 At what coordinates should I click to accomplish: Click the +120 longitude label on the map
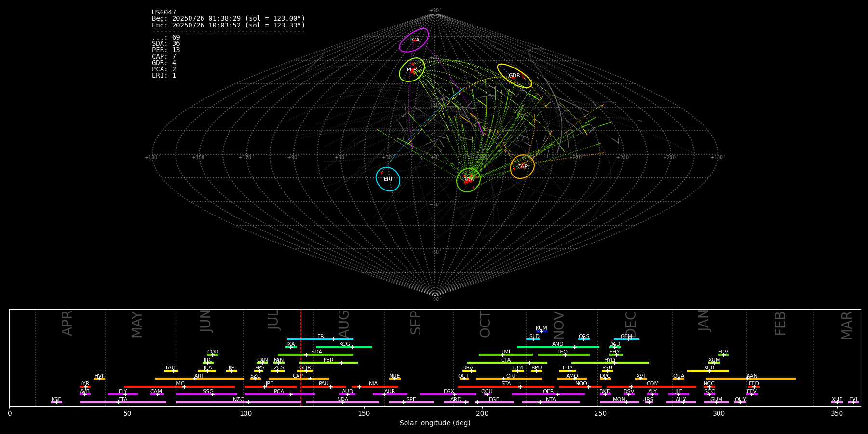tap(245, 158)
